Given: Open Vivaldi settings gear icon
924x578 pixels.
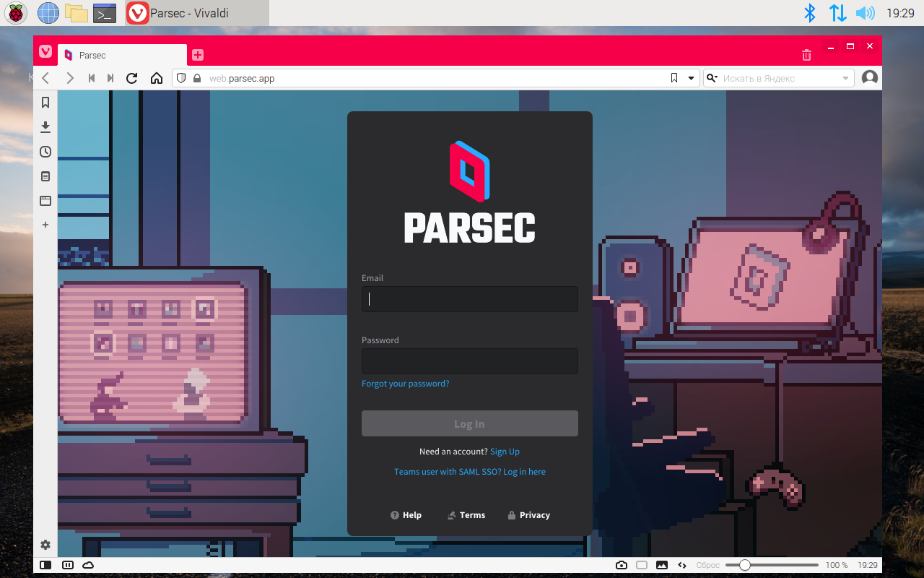Looking at the screenshot, I should pyautogui.click(x=45, y=545).
